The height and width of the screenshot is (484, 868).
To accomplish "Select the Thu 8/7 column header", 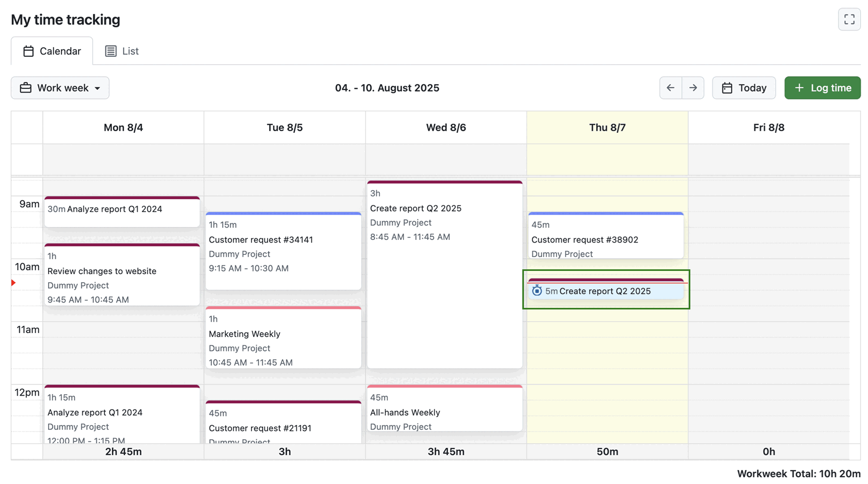I will coord(607,127).
